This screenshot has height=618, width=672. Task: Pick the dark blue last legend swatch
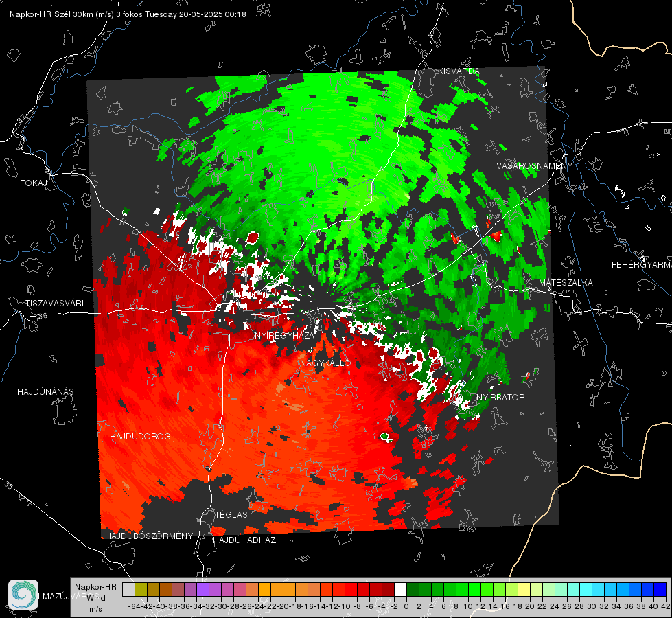tap(660, 590)
